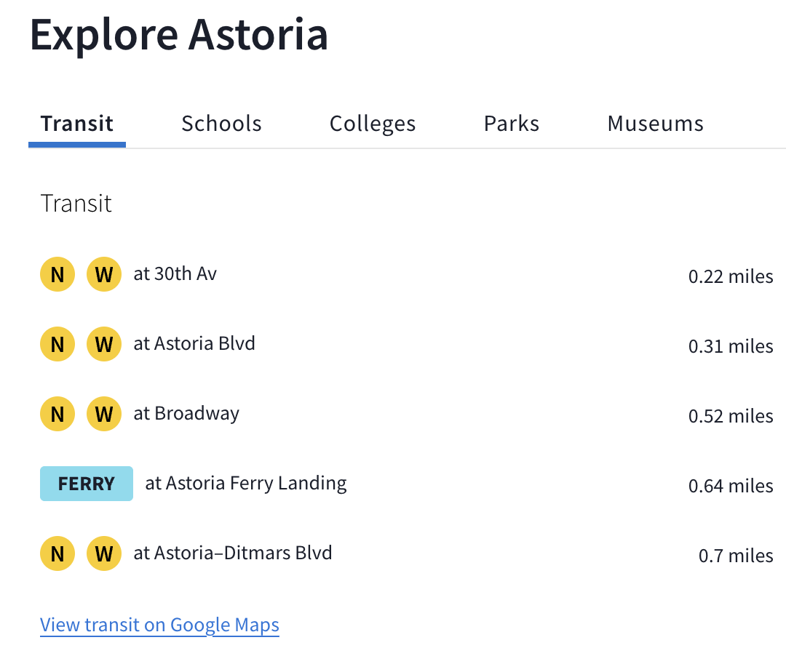Image resolution: width=786 pixels, height=672 pixels.
Task: Click the N train icon at 30th Av
Action: tap(57, 274)
